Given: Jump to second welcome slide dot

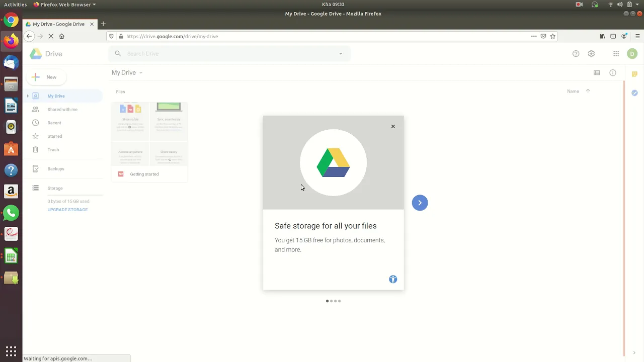Looking at the screenshot, I should [x=332, y=301].
